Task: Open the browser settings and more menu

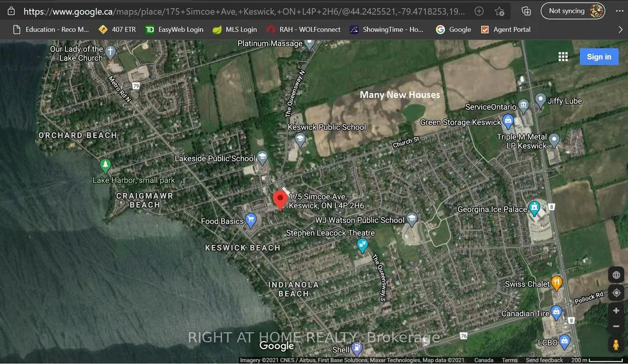Action: 619,11
